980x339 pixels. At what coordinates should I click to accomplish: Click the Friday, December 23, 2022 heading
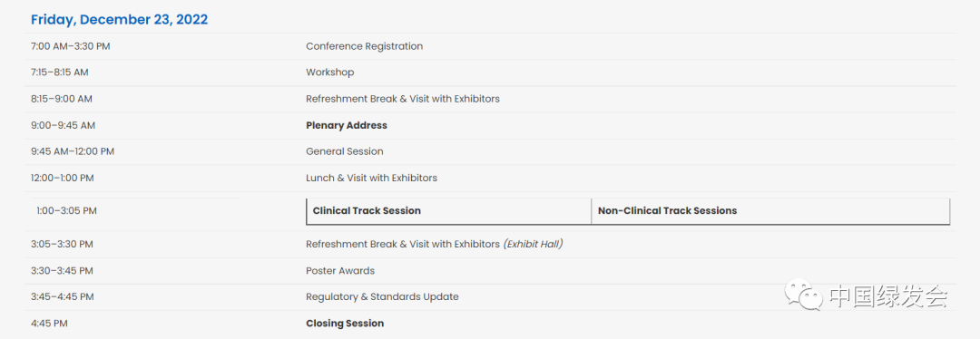[x=120, y=19]
